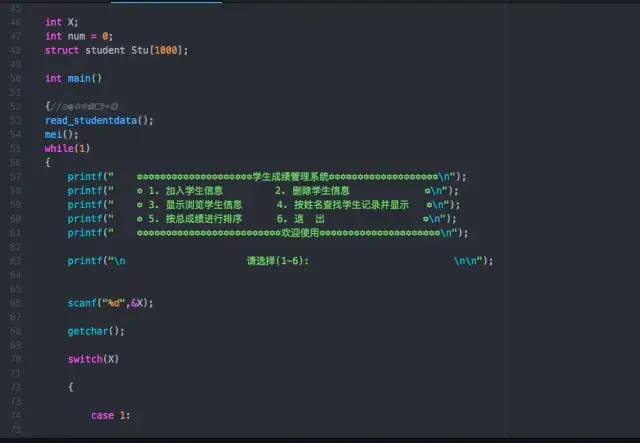640x443 pixels.
Task: Click menu string '6. 退 出'
Action: [301, 219]
